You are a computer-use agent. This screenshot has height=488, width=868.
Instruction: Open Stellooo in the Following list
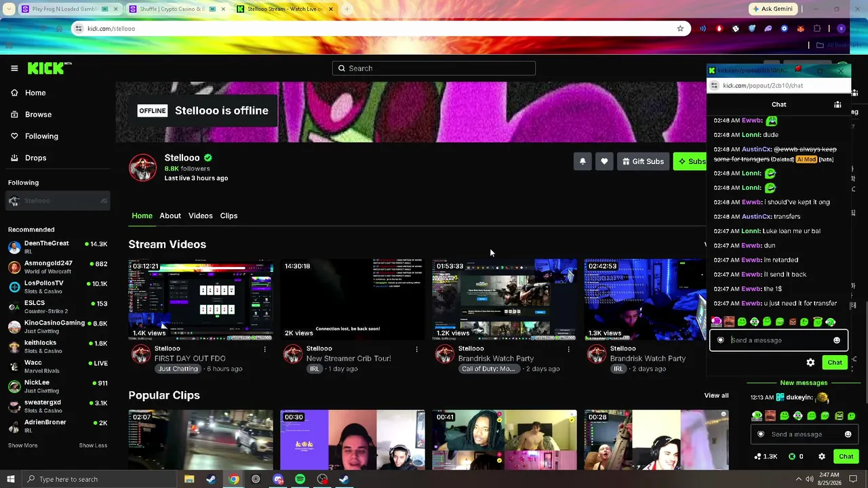[58, 201]
